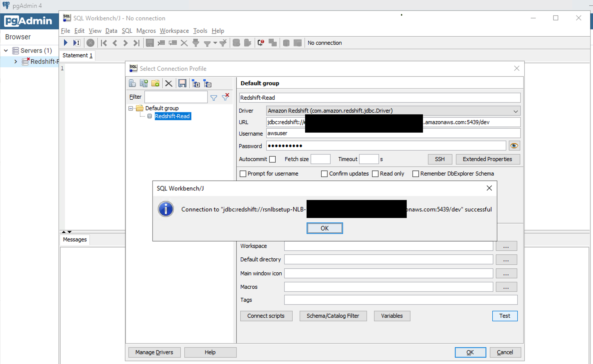Expand the Redshift server in pgAdmin browser
Image resolution: width=593 pixels, height=364 pixels.
15,61
